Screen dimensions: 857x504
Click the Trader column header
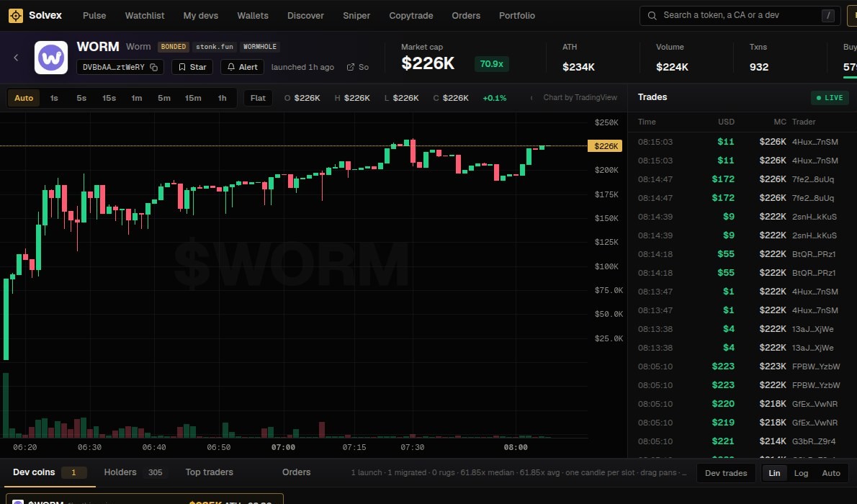[804, 122]
